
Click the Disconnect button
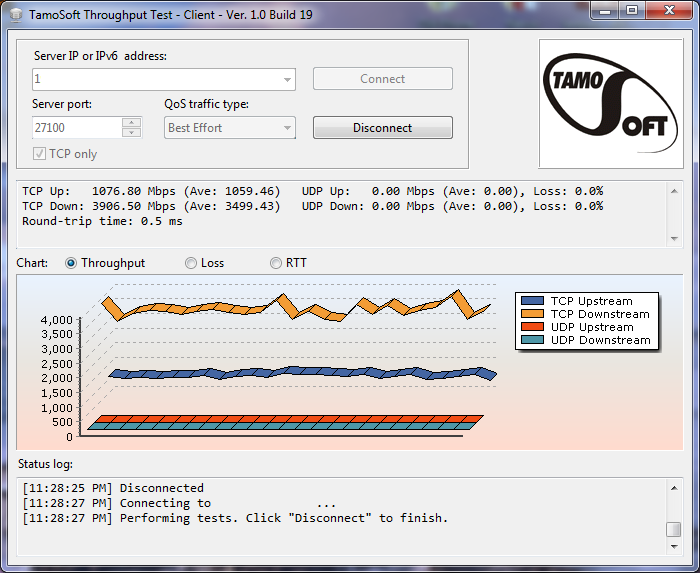383,128
